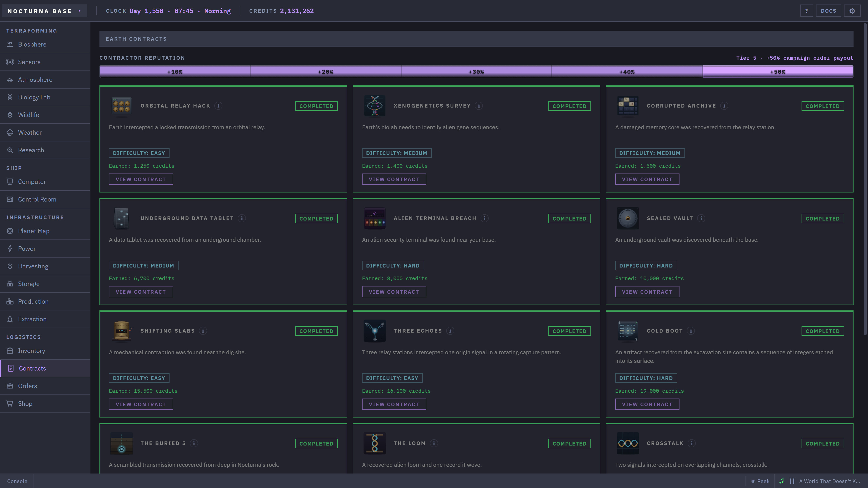The image size is (868, 488).
Task: Open the Console tab at bottom
Action: (17, 481)
